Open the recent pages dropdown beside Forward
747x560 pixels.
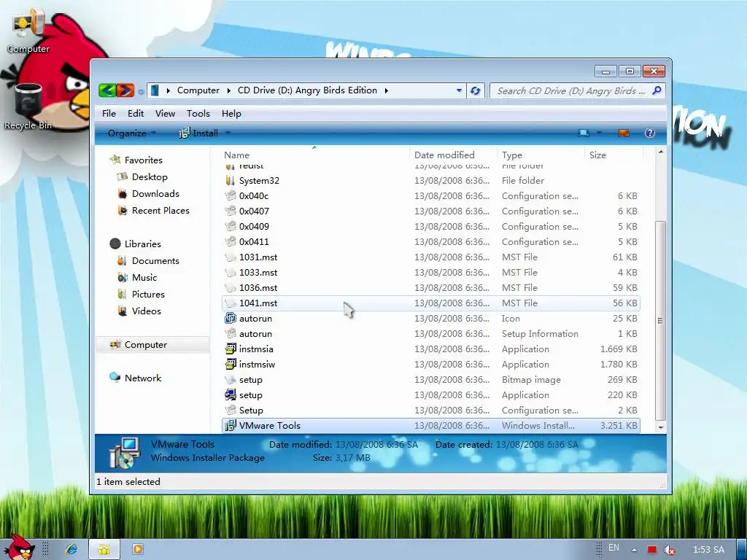(x=141, y=91)
